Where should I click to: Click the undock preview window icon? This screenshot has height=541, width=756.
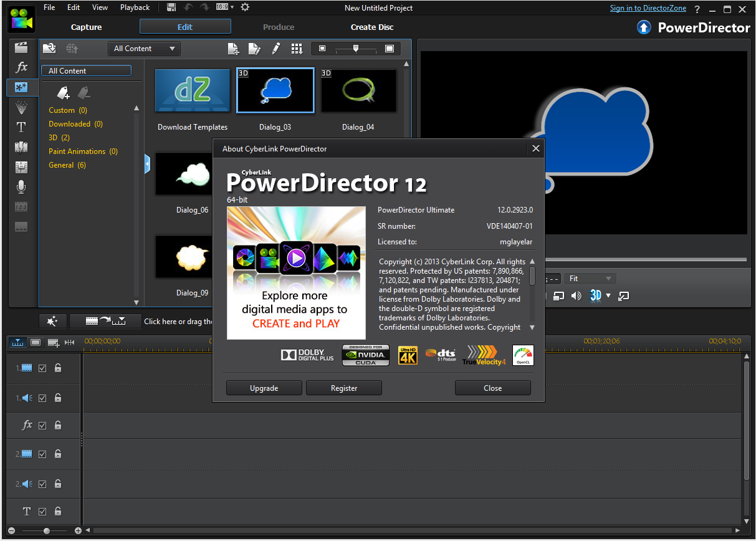[623, 296]
